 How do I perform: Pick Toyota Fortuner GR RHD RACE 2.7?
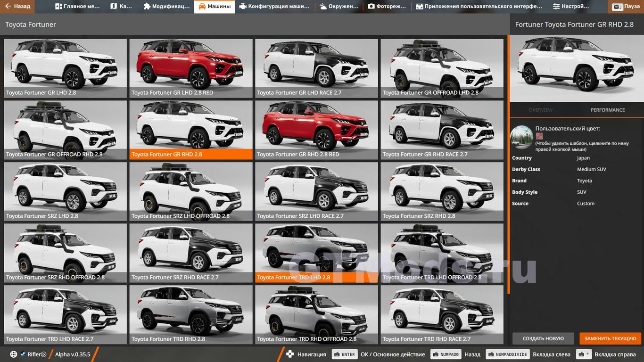coord(442,130)
